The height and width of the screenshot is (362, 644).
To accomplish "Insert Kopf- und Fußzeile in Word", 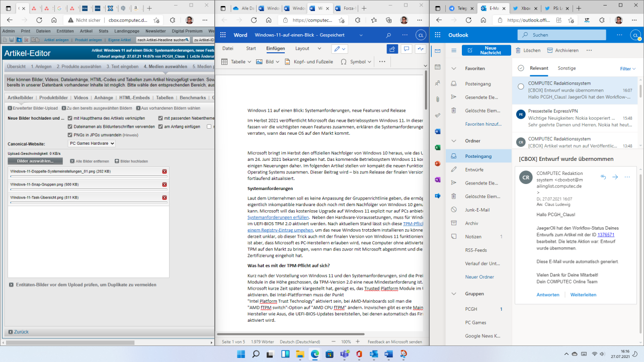I will coord(308,62).
